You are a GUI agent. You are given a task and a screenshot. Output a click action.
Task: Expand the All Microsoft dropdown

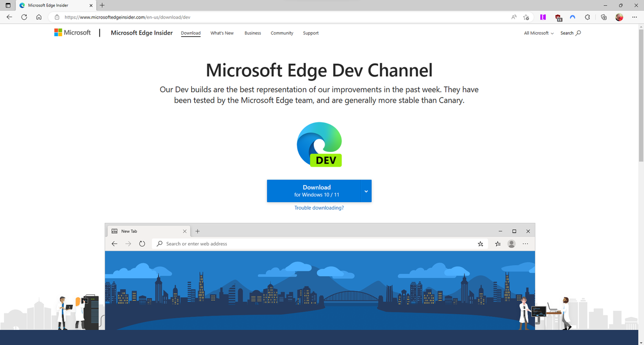click(538, 33)
